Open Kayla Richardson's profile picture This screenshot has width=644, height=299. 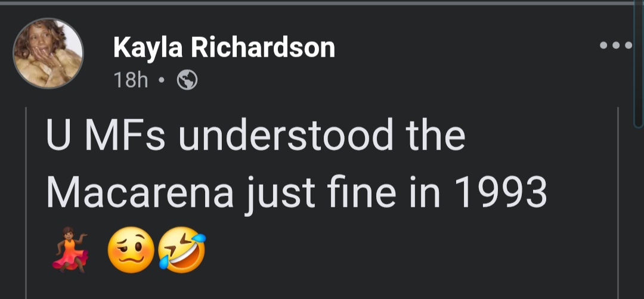point(48,54)
